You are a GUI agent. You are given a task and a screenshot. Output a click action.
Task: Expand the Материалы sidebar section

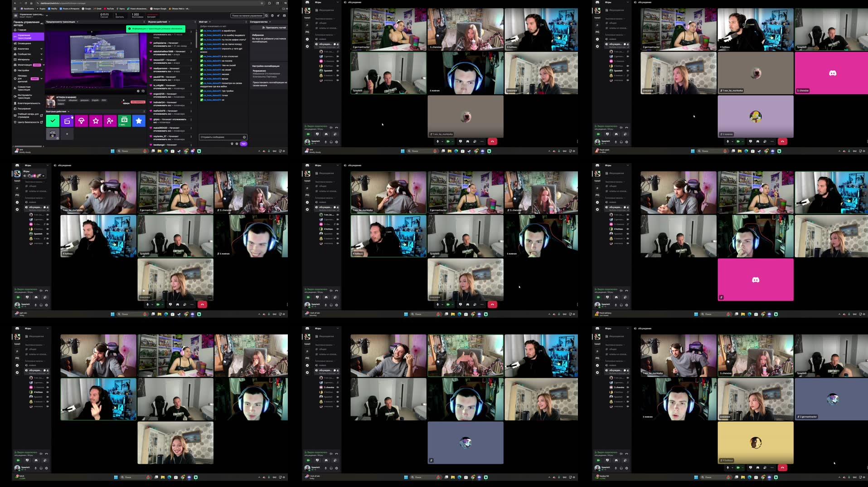click(42, 59)
